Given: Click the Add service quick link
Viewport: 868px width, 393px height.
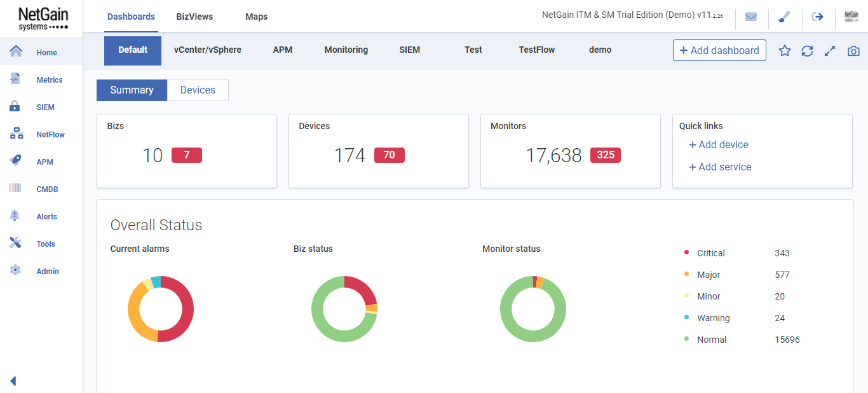Looking at the screenshot, I should [x=720, y=167].
